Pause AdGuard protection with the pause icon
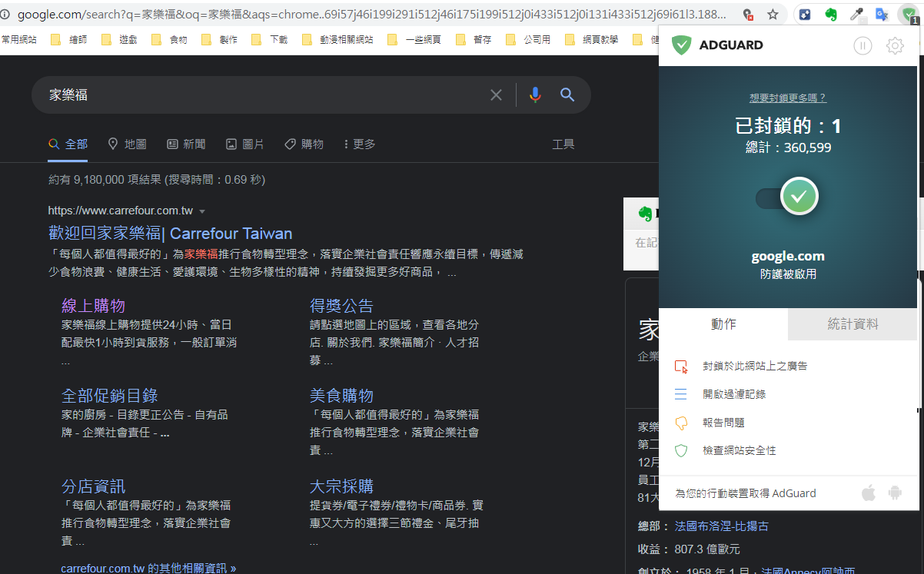This screenshot has height=574, width=924. pos(863,46)
